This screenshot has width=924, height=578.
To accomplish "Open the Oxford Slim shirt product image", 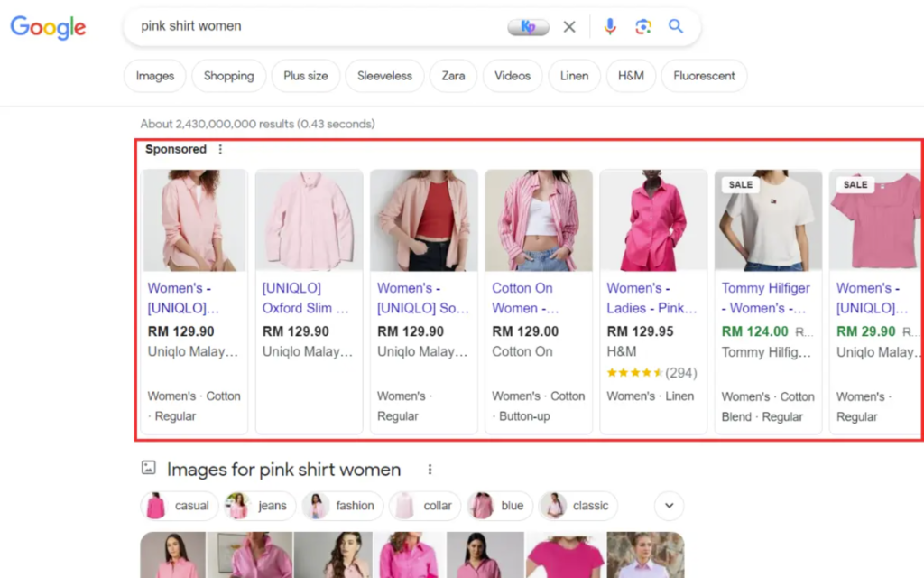I will (x=309, y=220).
